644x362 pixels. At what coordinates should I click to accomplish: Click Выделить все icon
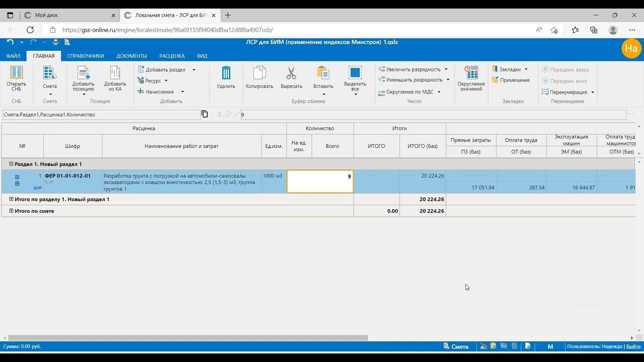pos(355,73)
